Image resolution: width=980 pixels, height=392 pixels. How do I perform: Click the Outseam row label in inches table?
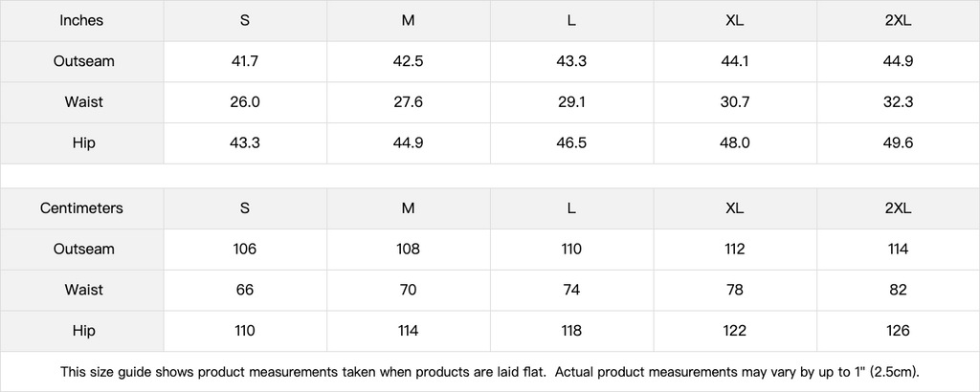pyautogui.click(x=83, y=61)
